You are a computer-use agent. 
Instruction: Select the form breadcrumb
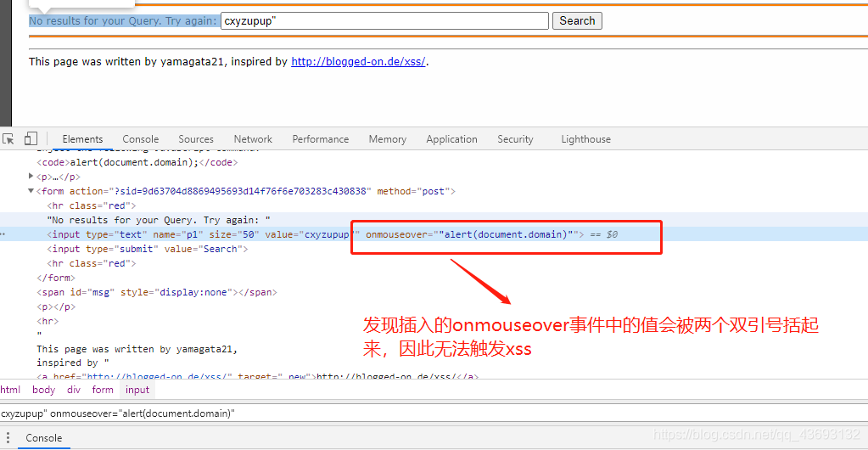[x=103, y=390]
